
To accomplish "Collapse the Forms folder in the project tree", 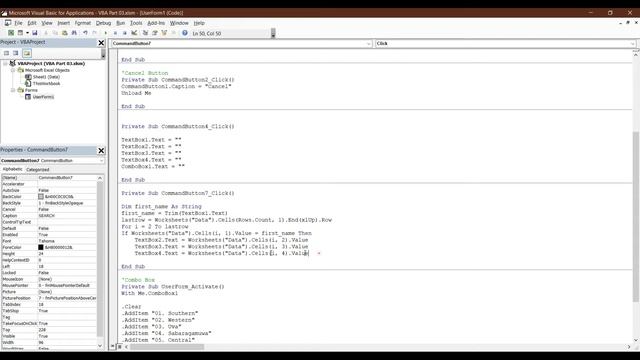I will pyautogui.click(x=13, y=90).
